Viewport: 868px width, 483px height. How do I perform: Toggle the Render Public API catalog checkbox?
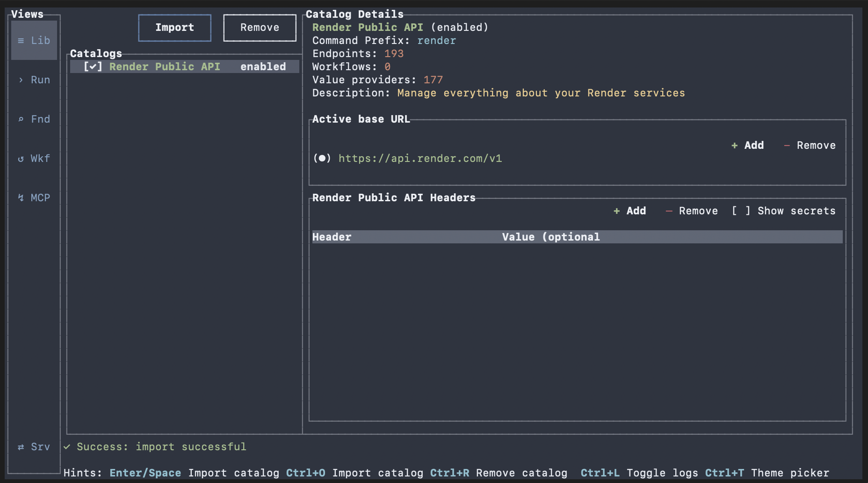[x=93, y=67]
